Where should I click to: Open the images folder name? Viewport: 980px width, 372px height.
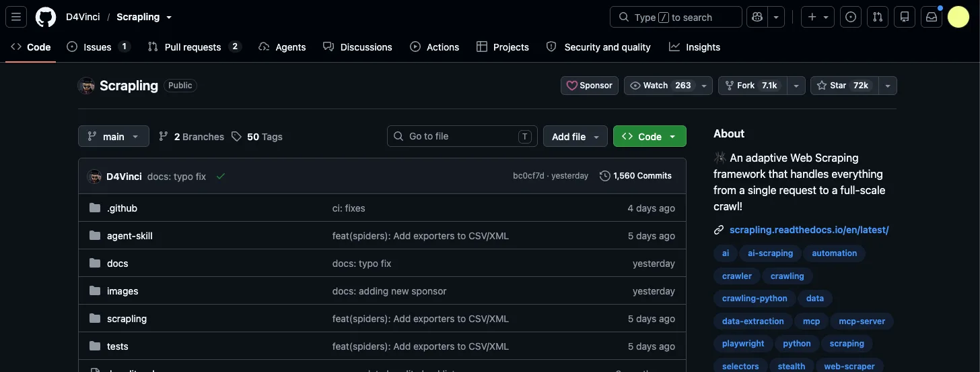coord(123,291)
